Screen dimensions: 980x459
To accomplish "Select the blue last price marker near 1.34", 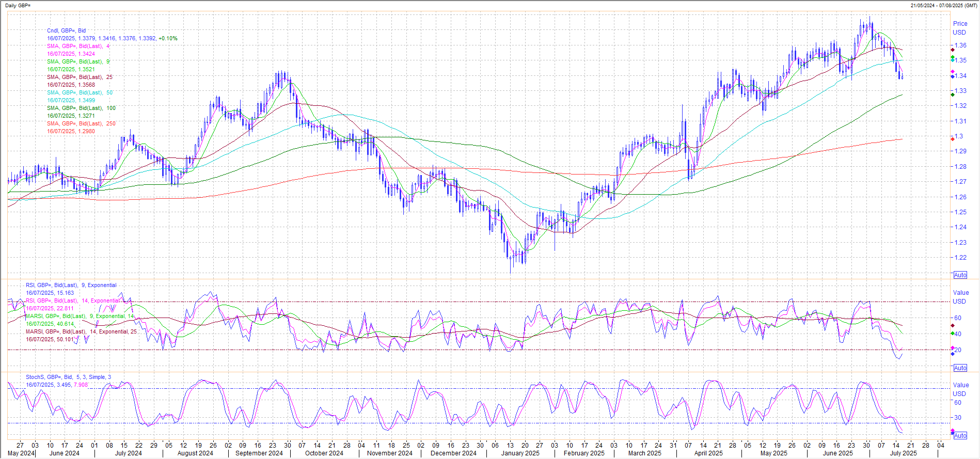I will pos(953,76).
